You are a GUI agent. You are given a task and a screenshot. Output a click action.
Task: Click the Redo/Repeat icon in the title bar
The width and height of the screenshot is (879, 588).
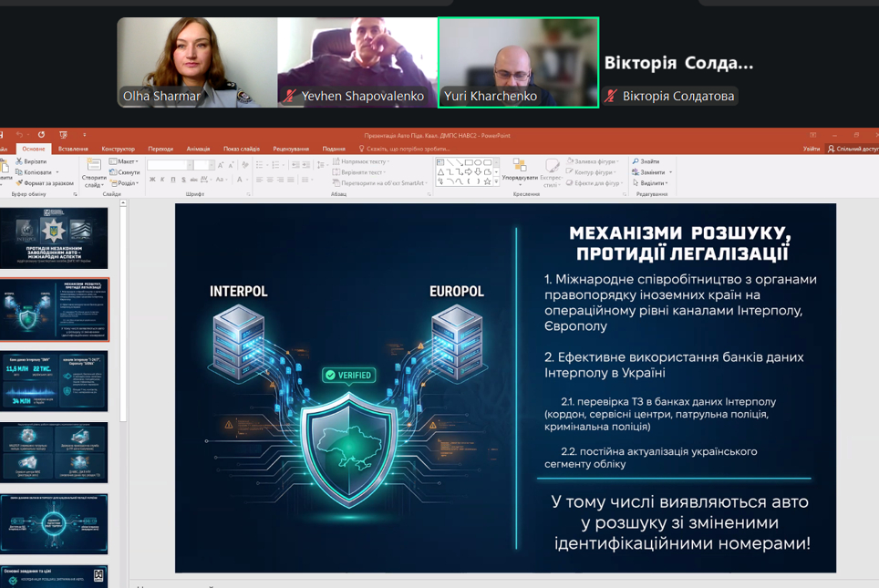point(41,135)
